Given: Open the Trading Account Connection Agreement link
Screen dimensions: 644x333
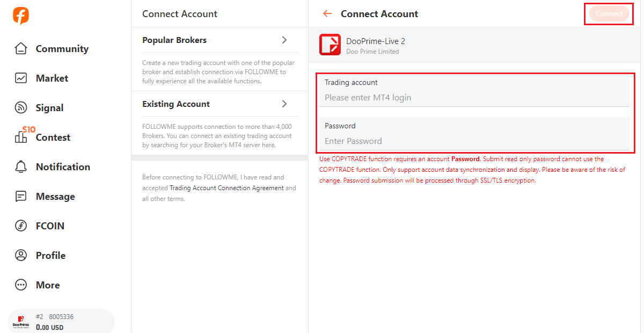Looking at the screenshot, I should click(226, 188).
